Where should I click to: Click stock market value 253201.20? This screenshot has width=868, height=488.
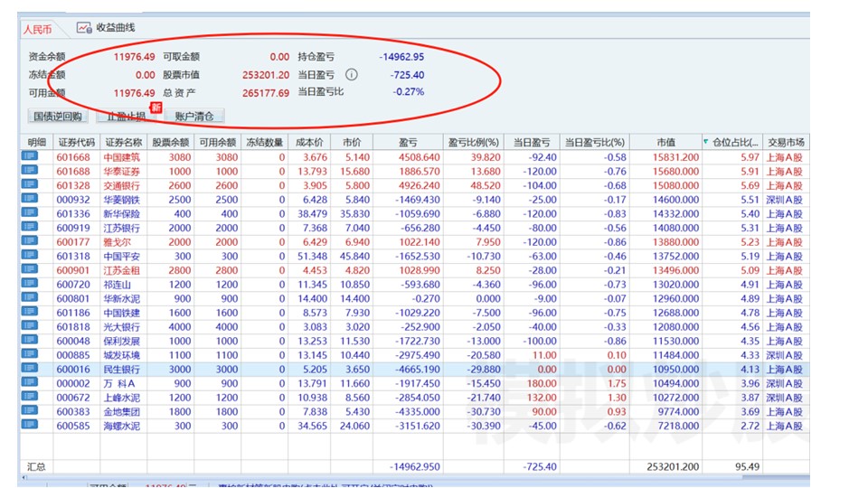[266, 75]
